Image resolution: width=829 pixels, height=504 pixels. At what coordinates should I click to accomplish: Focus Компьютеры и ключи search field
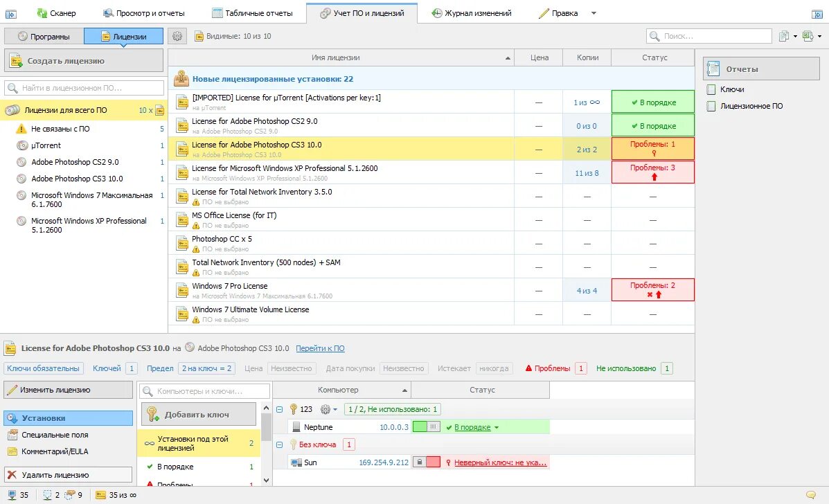click(x=205, y=391)
